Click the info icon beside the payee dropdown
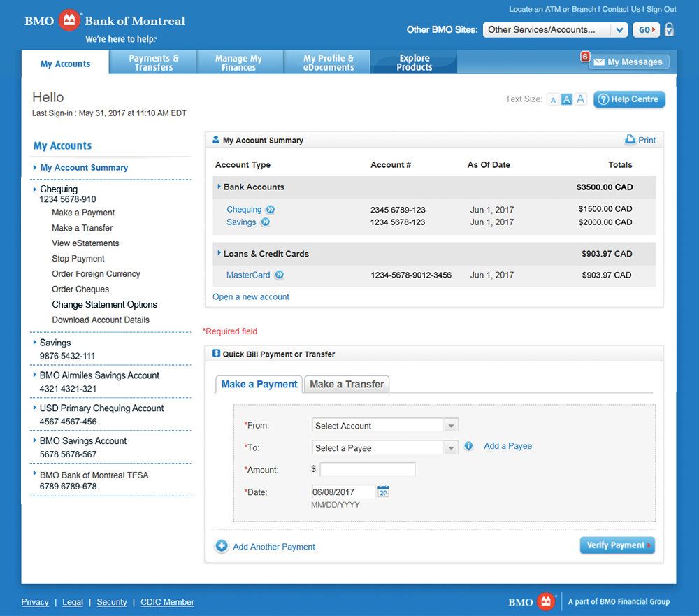 pyautogui.click(x=468, y=445)
